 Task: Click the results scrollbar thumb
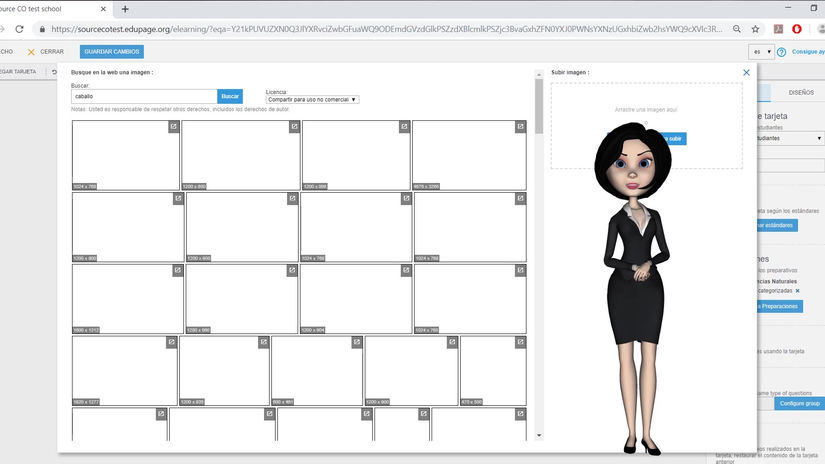coord(539,106)
